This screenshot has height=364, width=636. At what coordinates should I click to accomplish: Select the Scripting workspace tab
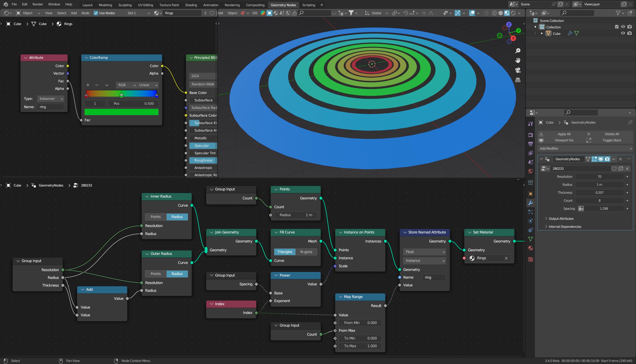pos(309,4)
